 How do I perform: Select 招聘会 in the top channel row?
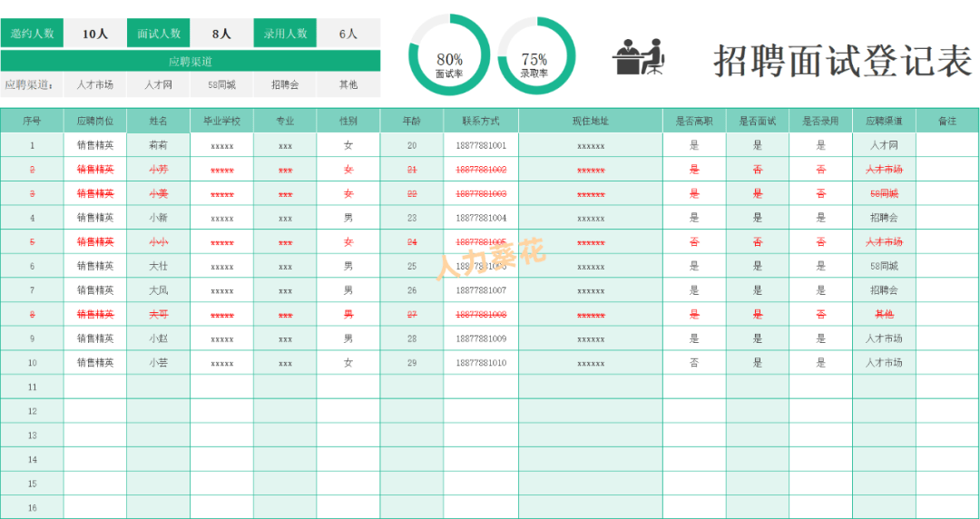pyautogui.click(x=285, y=84)
